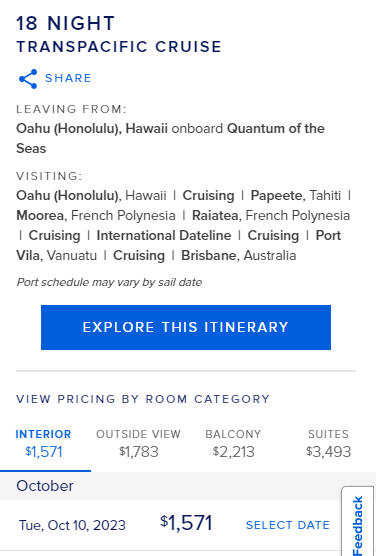The width and height of the screenshot is (376, 556).
Task: Click the $1,571 price for Oct 10
Action: pos(186,523)
